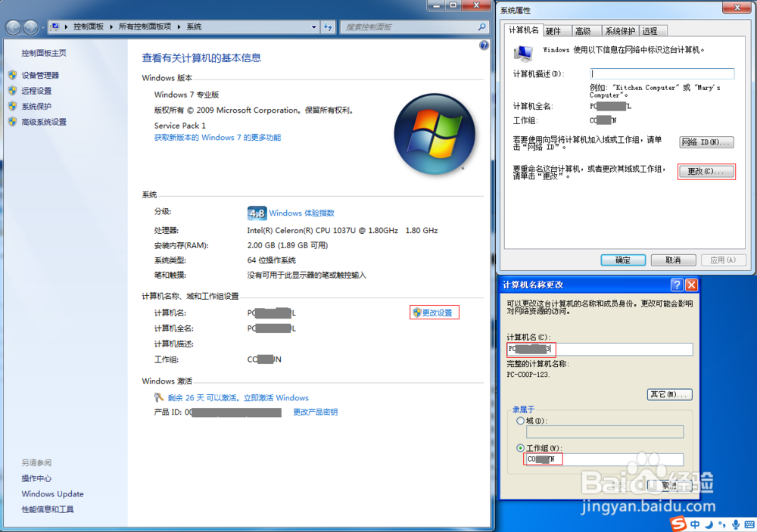Click the 网络 ID(N)... button
757x532 pixels.
click(x=707, y=142)
